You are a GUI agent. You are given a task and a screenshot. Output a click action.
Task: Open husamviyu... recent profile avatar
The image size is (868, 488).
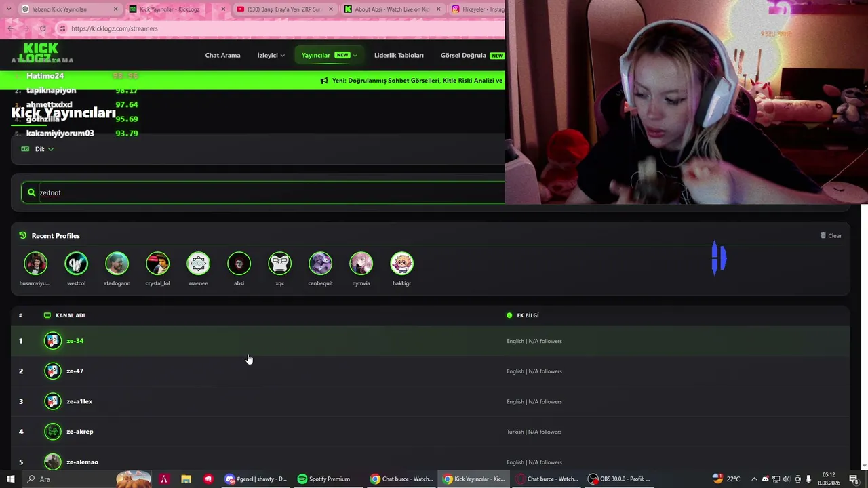pyautogui.click(x=35, y=263)
